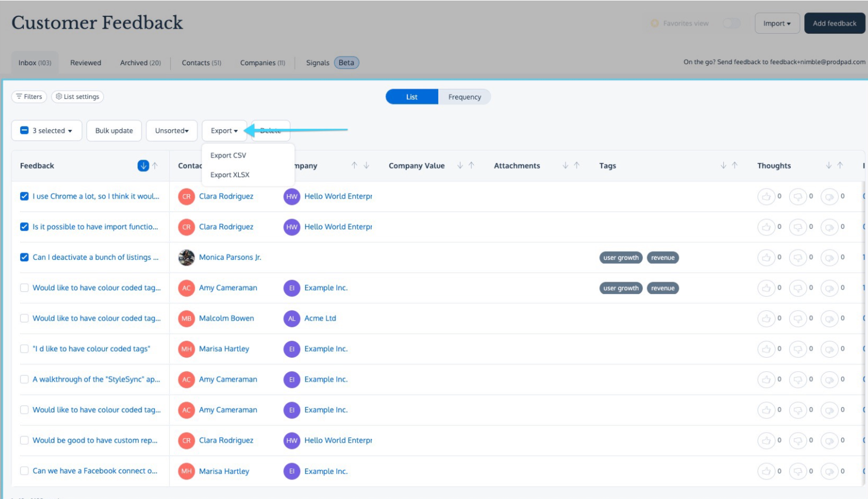Sort Company Value column descending arrow
868x499 pixels.
460,165
